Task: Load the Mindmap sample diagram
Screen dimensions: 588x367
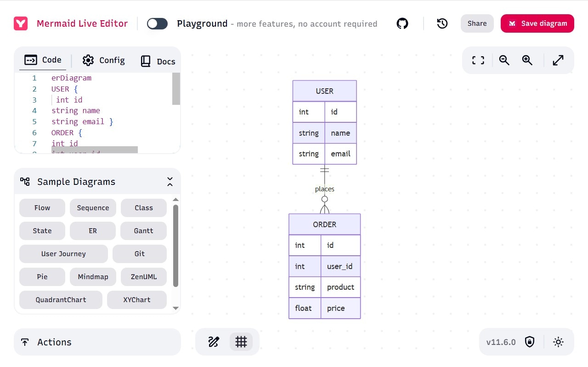Action: pyautogui.click(x=93, y=277)
